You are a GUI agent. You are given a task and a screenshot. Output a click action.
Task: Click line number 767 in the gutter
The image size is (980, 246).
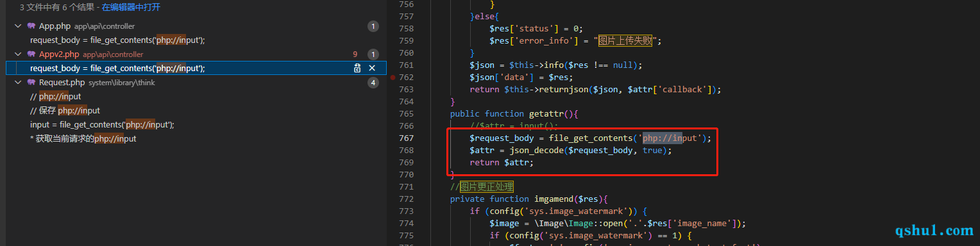405,138
